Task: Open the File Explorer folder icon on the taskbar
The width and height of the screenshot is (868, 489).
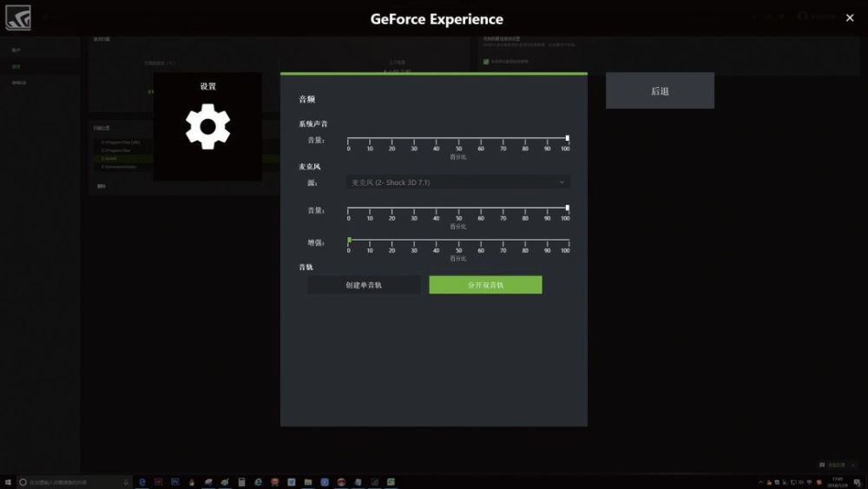Action: coord(308,482)
